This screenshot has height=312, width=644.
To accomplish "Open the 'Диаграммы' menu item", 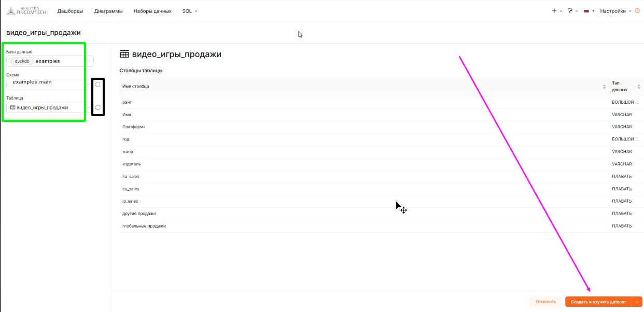I will (108, 11).
